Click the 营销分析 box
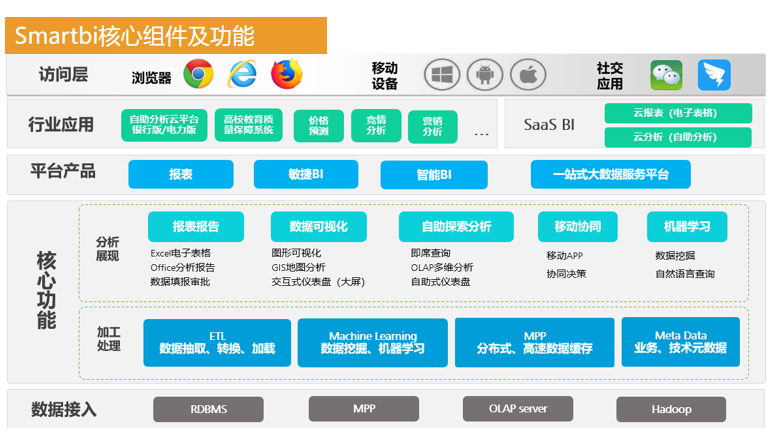The width and height of the screenshot is (778, 438). click(433, 126)
